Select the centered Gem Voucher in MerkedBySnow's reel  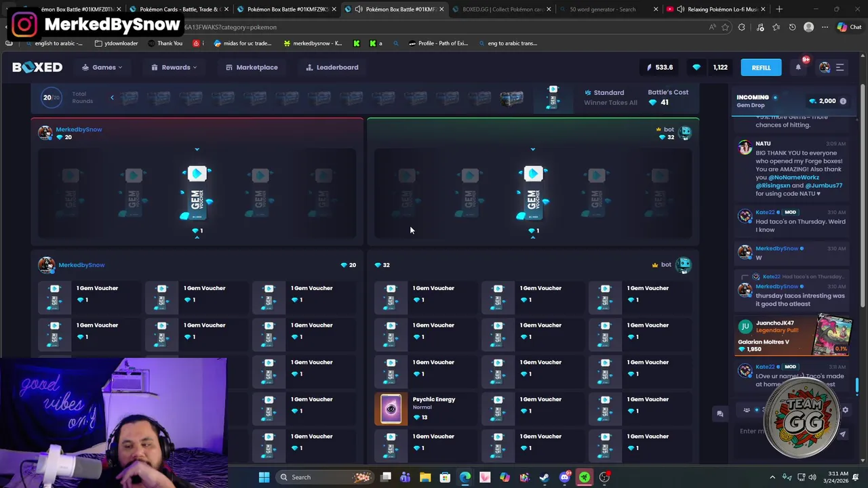point(197,195)
